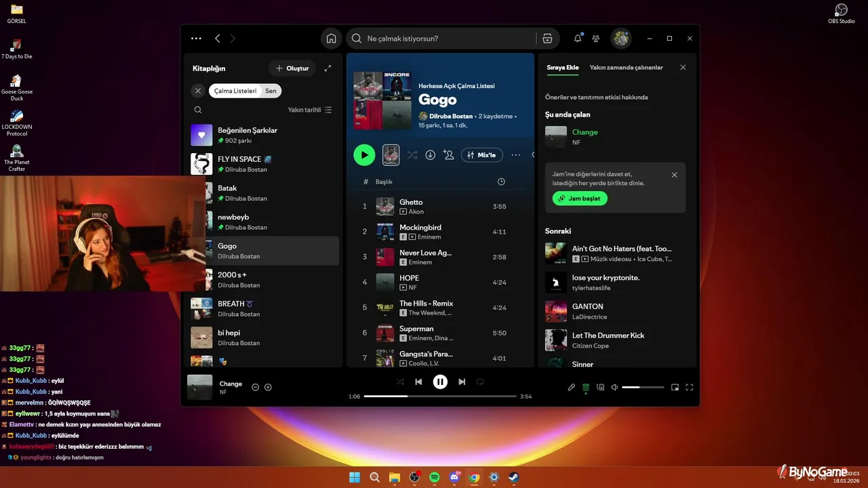Go back with the left arrow
Image resolution: width=868 pixels, height=488 pixels.
218,39
